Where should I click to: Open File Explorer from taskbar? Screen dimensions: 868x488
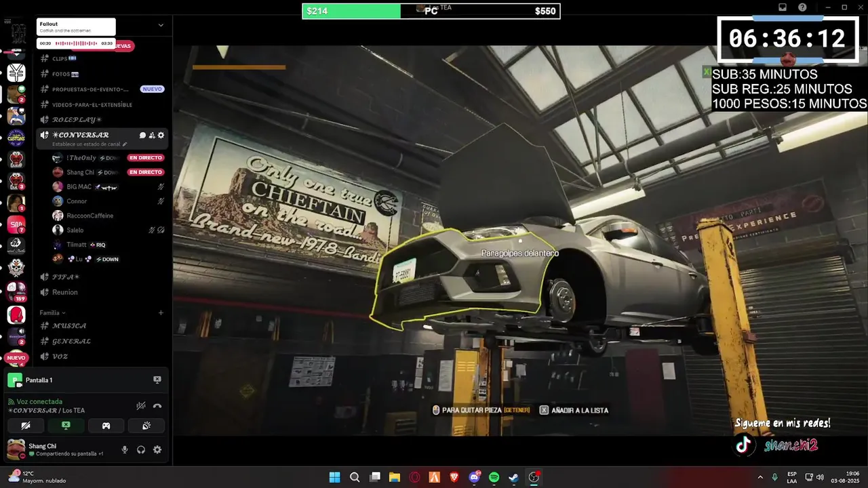click(x=394, y=477)
